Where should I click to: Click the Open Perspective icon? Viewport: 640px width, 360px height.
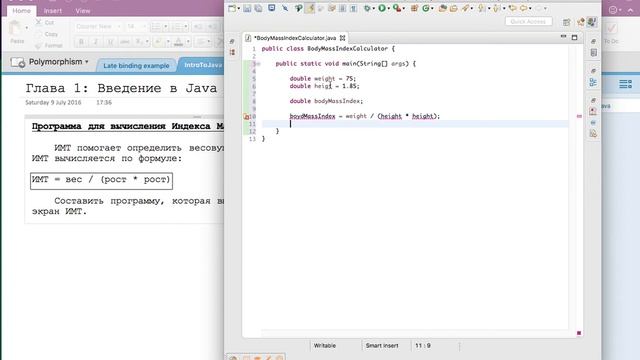click(567, 22)
